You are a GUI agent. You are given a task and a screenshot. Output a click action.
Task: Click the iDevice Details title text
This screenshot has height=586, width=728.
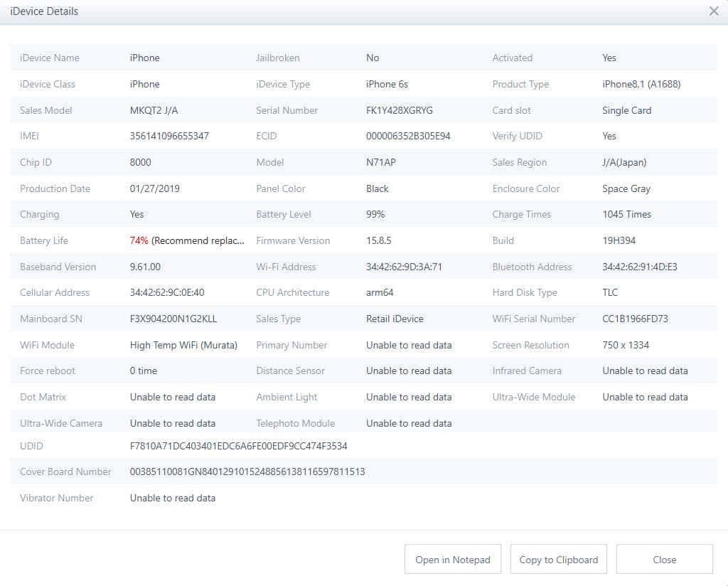pos(44,11)
